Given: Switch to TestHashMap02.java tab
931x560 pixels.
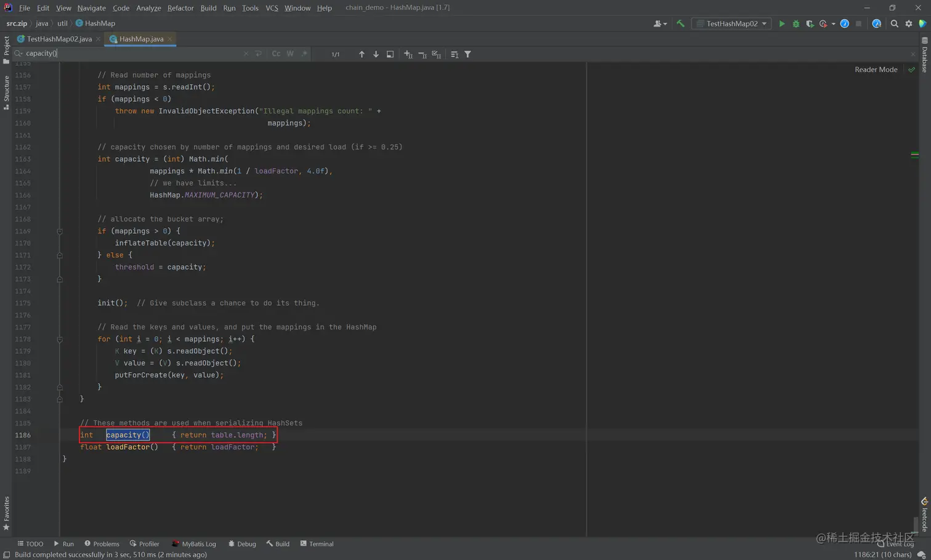Looking at the screenshot, I should [59, 39].
